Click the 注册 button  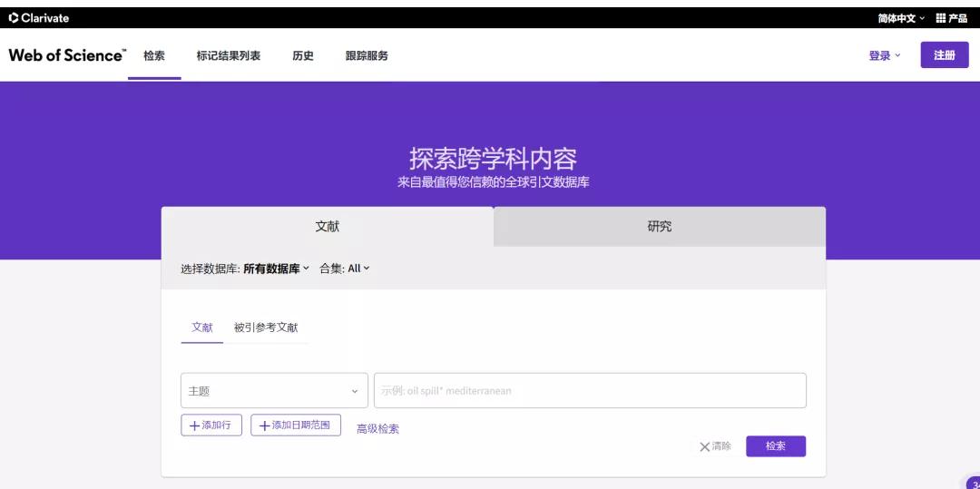pyautogui.click(x=945, y=55)
